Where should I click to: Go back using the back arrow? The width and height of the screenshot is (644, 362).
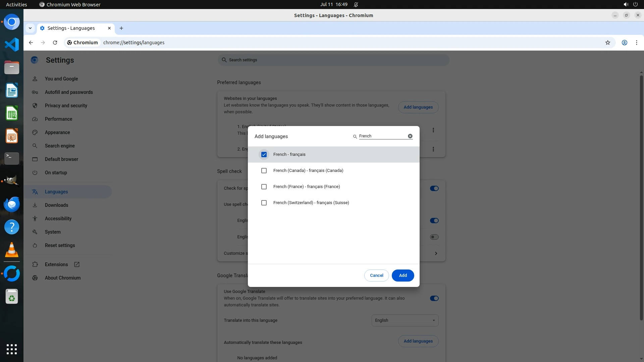(31, 43)
